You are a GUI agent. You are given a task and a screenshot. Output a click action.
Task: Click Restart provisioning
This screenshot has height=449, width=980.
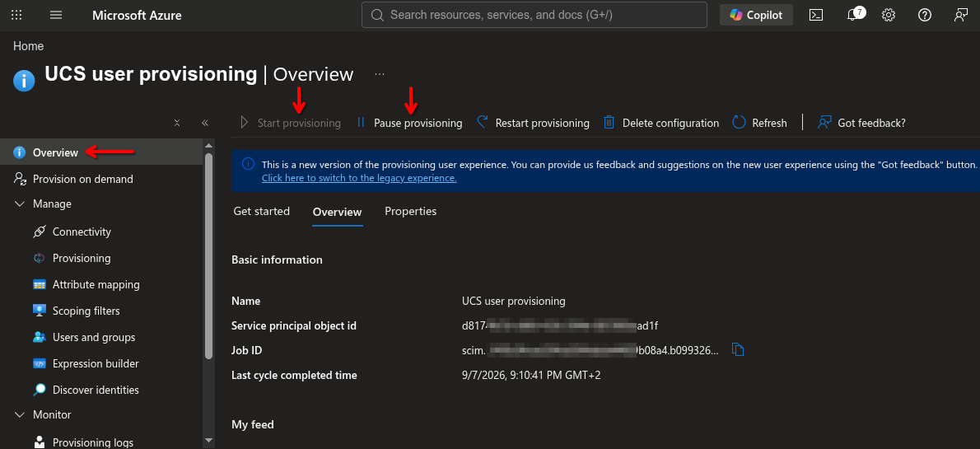coord(533,124)
